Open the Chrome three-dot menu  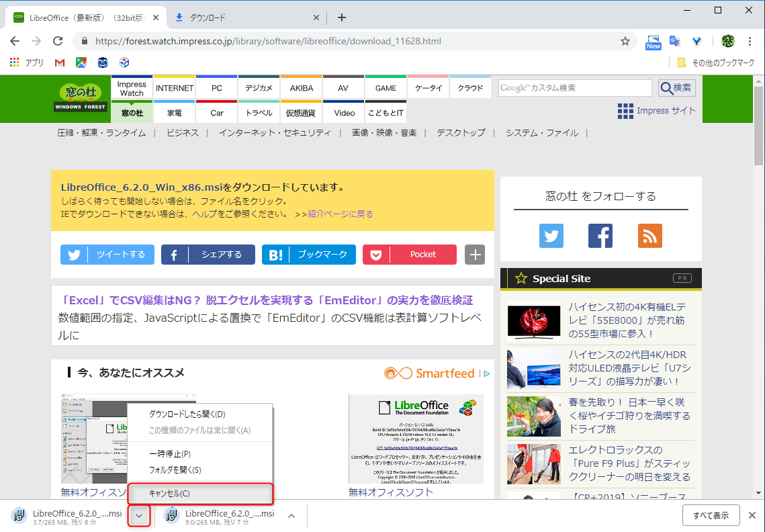[750, 41]
